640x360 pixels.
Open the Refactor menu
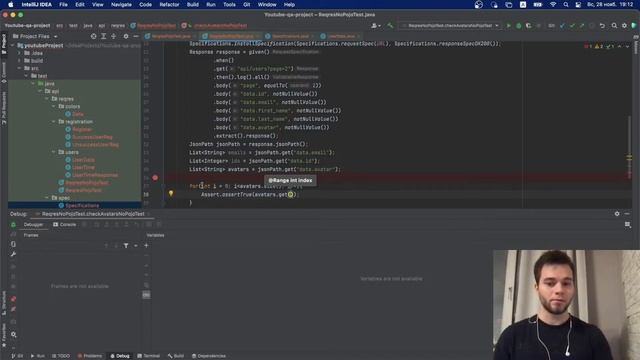click(x=169, y=4)
